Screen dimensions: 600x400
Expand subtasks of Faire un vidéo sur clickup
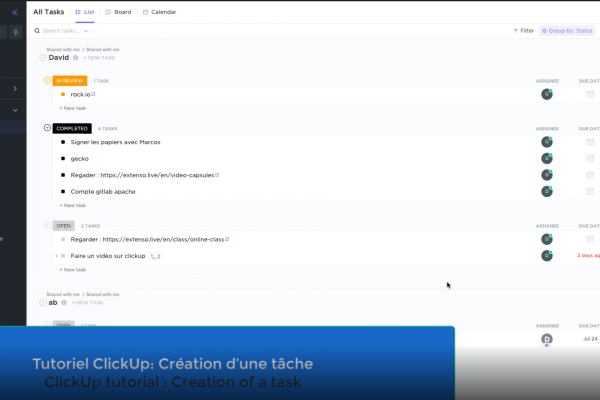(57, 256)
